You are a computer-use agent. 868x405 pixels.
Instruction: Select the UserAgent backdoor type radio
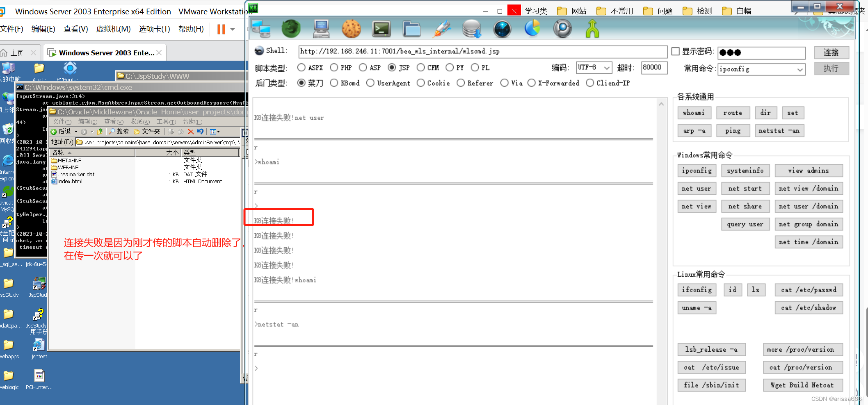click(370, 83)
